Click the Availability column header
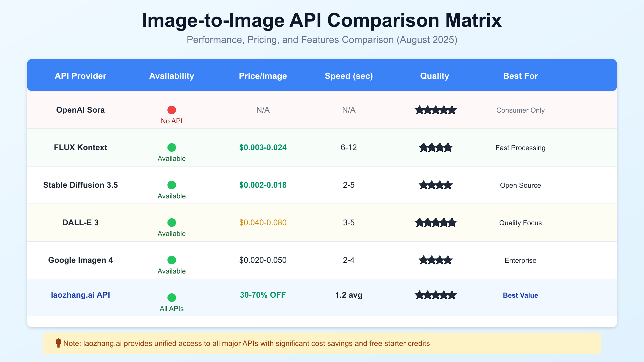This screenshot has width=644, height=362. (x=172, y=76)
